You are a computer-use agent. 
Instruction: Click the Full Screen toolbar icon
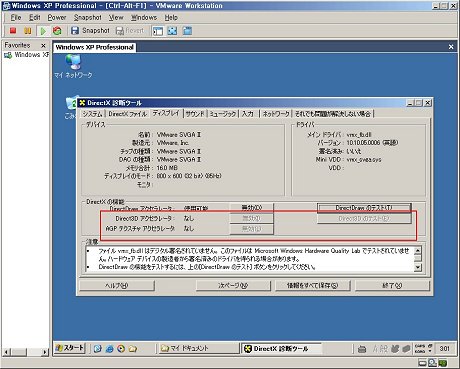[x=172, y=31]
